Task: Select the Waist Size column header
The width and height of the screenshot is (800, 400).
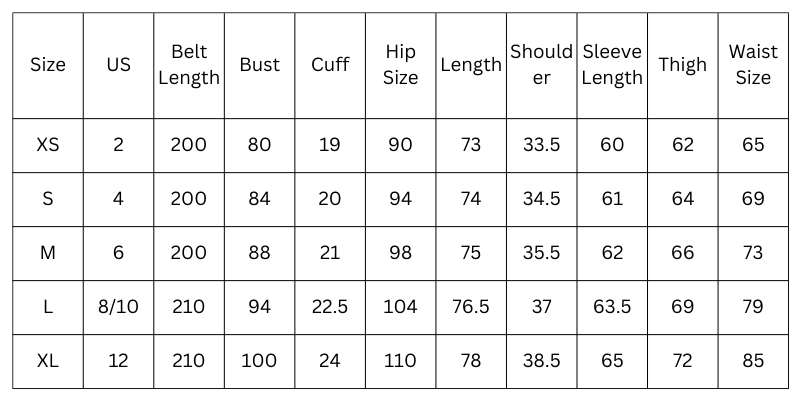Action: point(753,65)
